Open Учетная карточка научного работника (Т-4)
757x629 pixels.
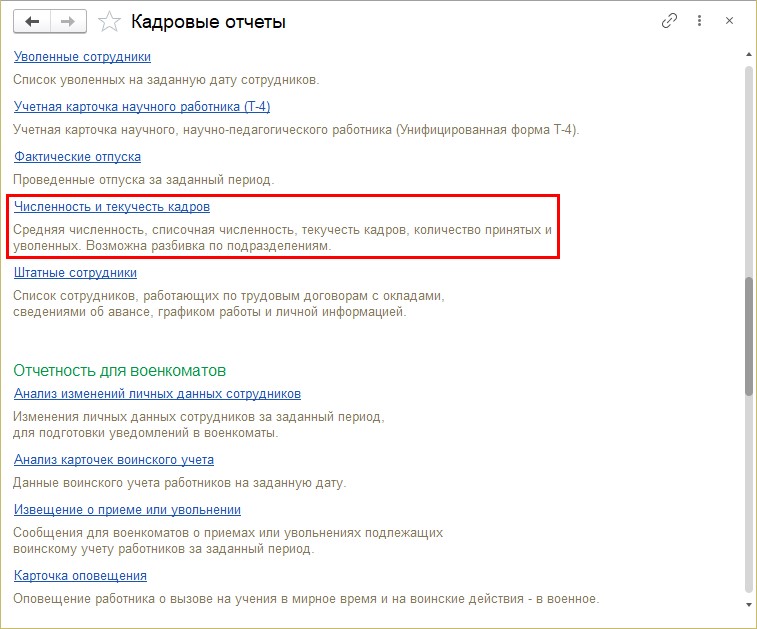142,106
